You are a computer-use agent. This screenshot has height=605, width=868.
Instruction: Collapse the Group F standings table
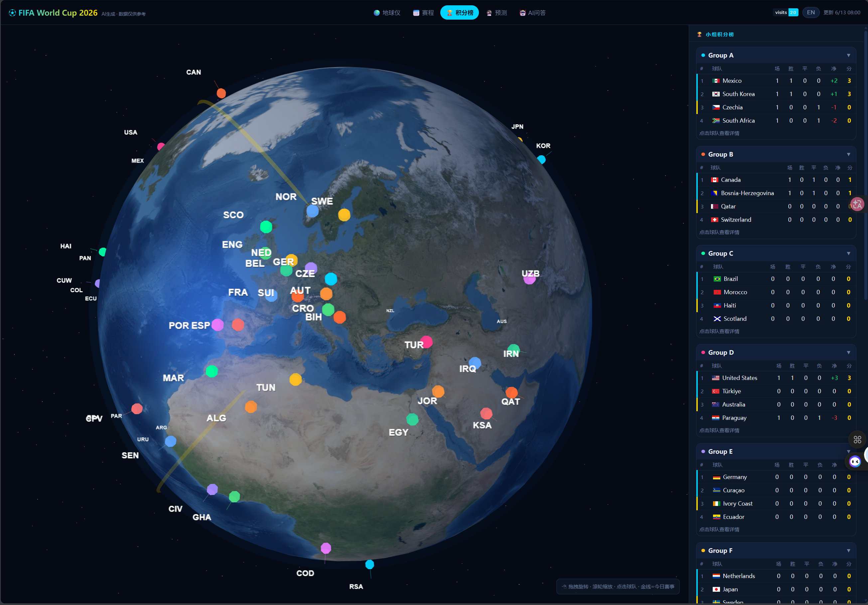(x=848, y=550)
